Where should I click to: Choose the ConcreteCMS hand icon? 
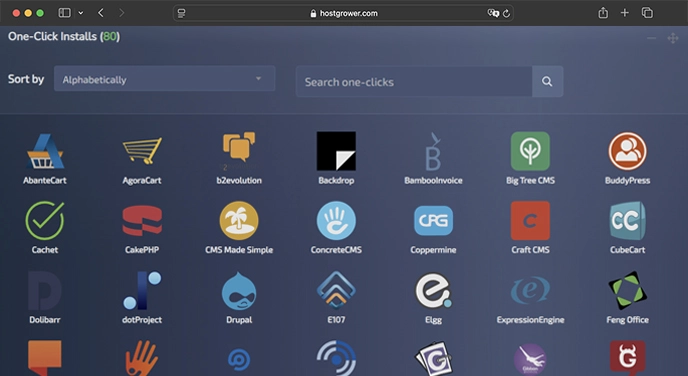(336, 221)
